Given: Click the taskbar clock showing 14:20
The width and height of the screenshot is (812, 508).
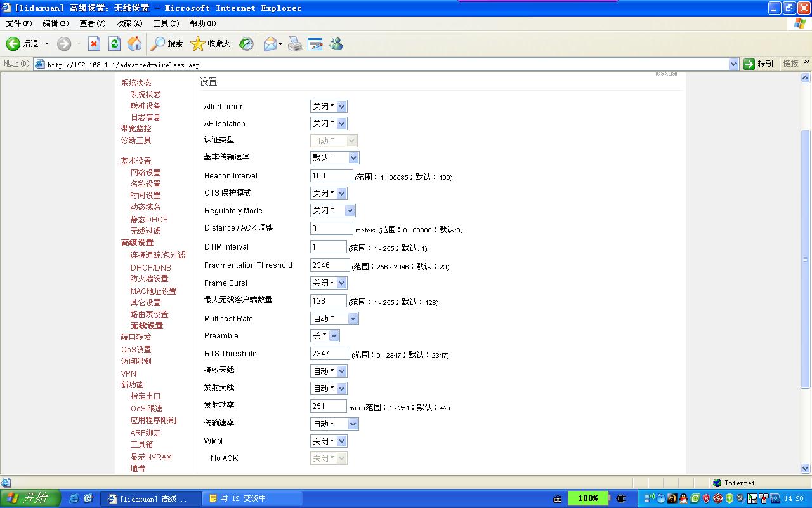Looking at the screenshot, I should (x=794, y=498).
